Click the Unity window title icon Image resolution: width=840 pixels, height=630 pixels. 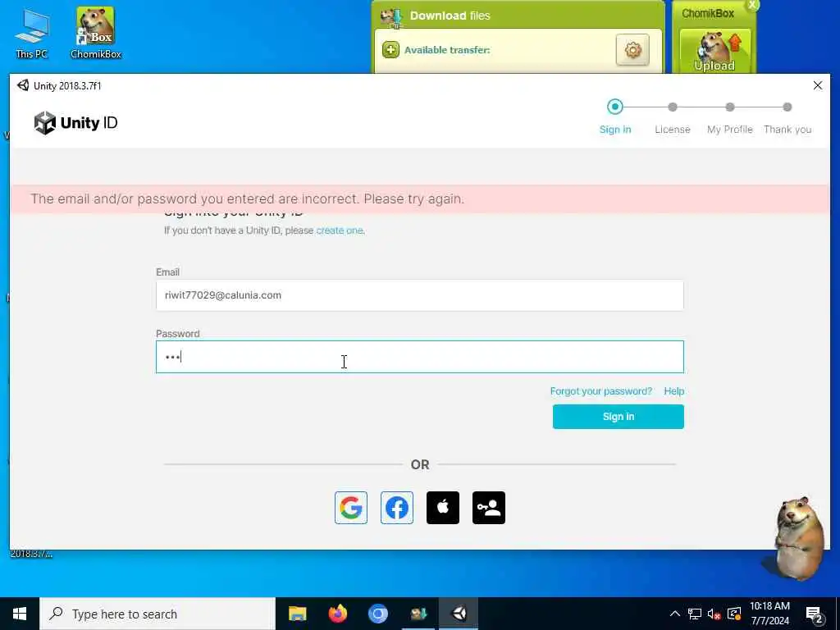tap(23, 85)
